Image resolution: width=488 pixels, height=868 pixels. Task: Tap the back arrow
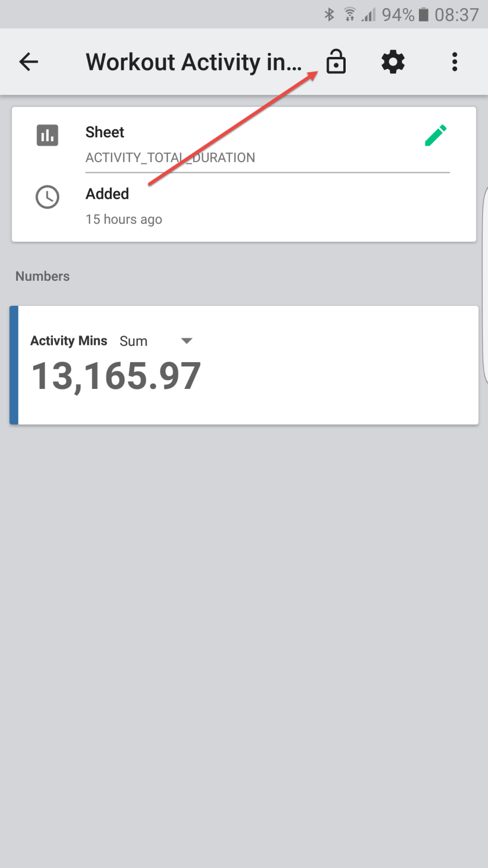(28, 62)
